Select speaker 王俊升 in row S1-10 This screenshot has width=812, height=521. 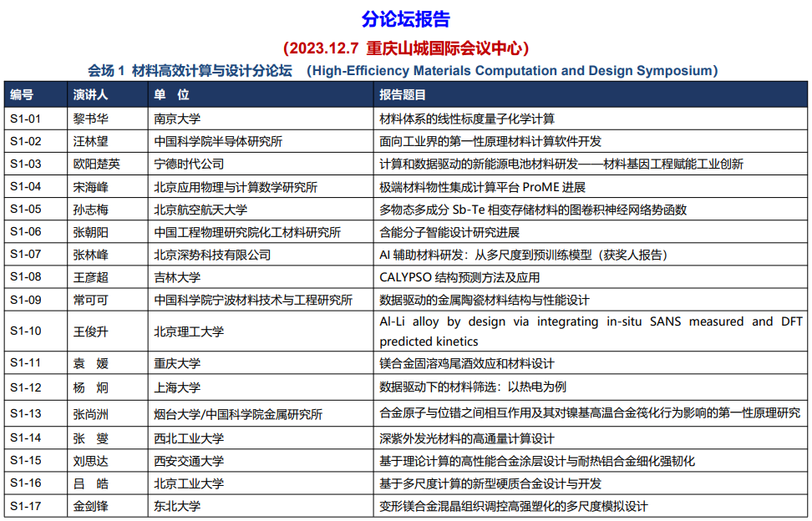(x=91, y=331)
